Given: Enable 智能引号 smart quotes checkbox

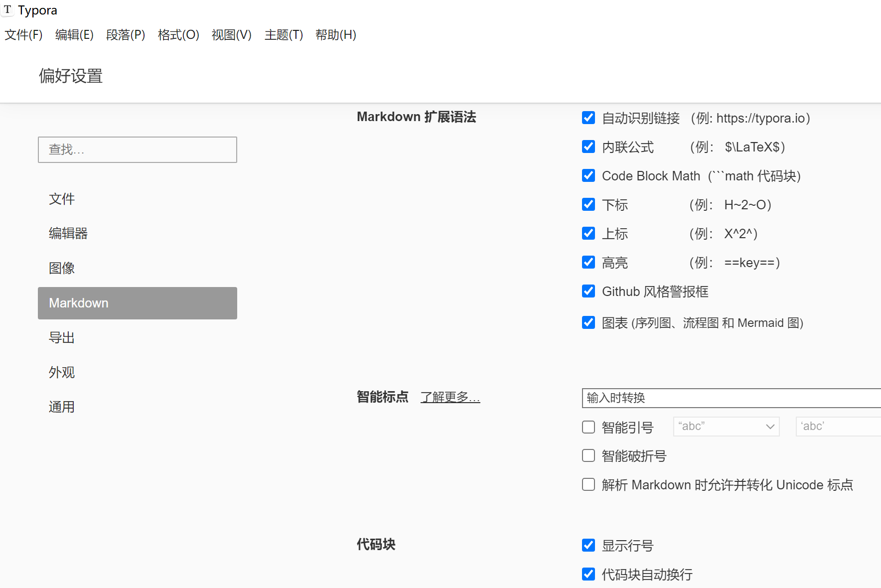Looking at the screenshot, I should (588, 427).
